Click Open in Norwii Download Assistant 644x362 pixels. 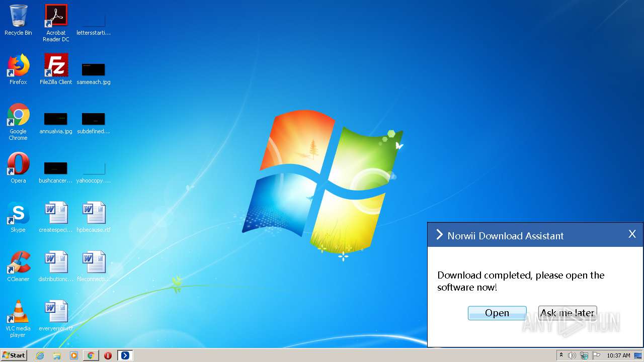(x=497, y=313)
